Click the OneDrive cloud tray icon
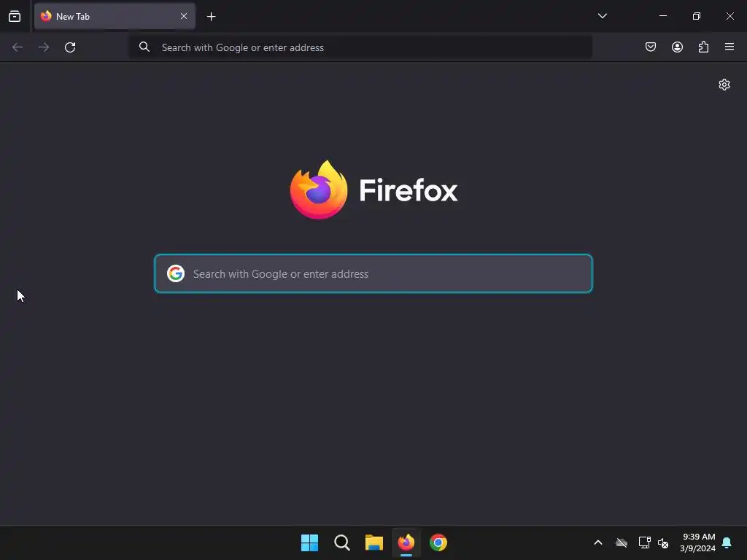 pyautogui.click(x=622, y=542)
